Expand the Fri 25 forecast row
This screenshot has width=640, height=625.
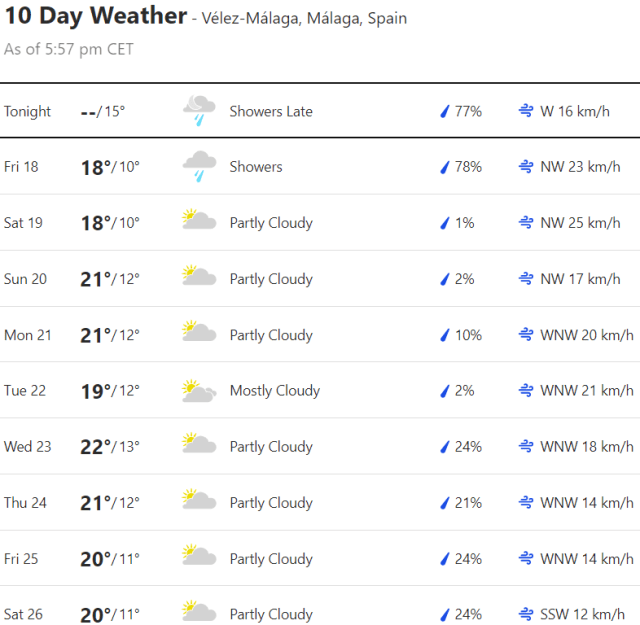[x=320, y=558]
